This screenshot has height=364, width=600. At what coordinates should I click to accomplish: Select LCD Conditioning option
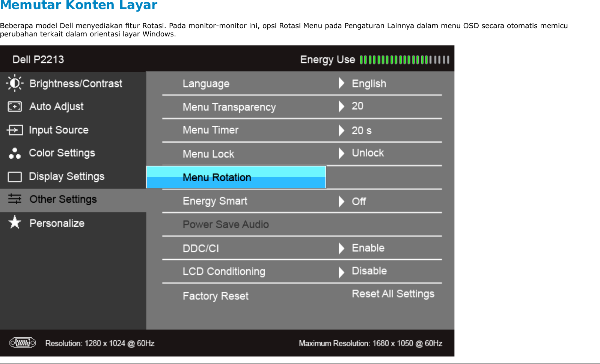pyautogui.click(x=224, y=272)
